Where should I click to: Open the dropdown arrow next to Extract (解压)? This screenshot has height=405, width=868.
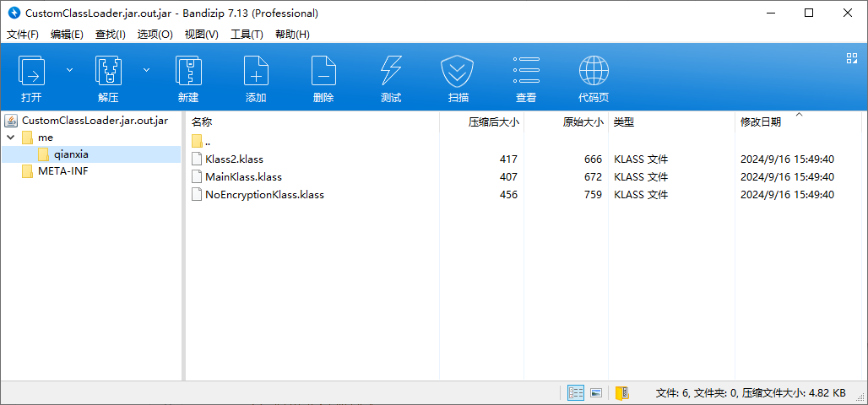point(146,70)
